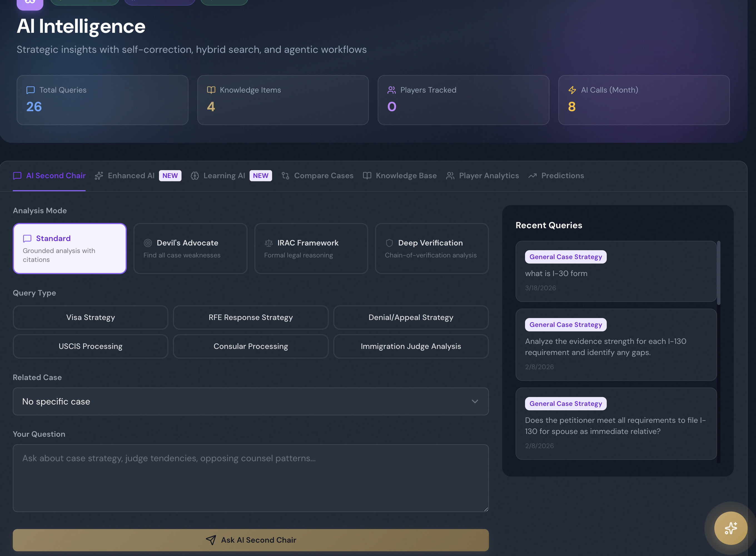Click the Your Question text area
Screen dimensions: 756x556
point(250,478)
